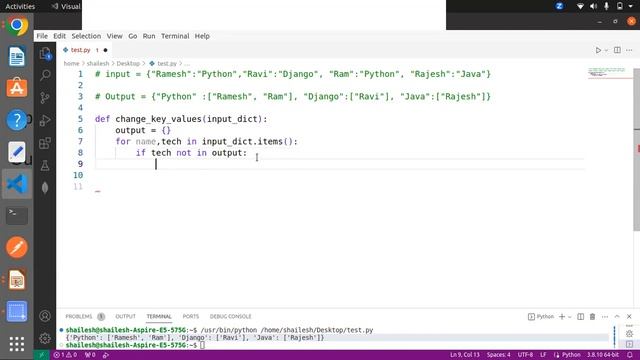
Task: Open the Testing flask view
Action: point(45,165)
